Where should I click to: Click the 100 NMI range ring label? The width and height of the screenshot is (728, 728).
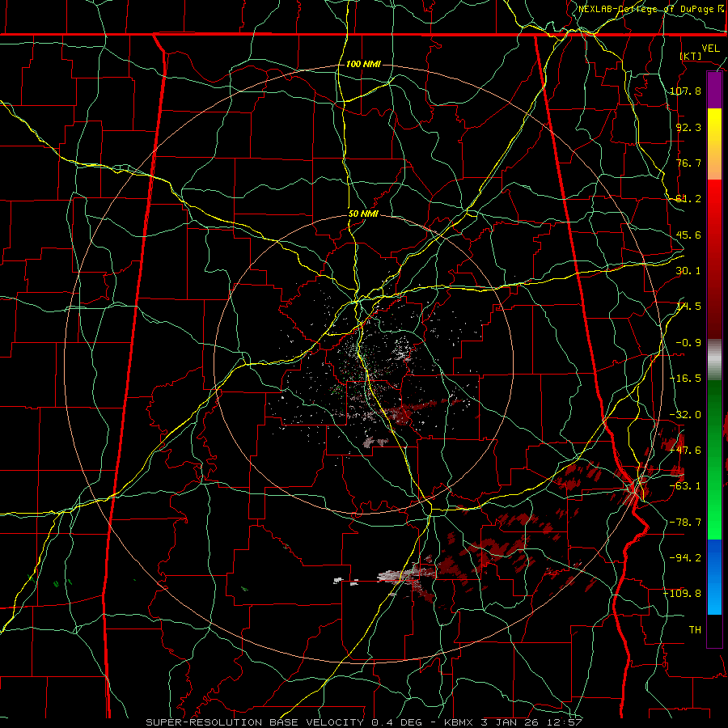(363, 64)
